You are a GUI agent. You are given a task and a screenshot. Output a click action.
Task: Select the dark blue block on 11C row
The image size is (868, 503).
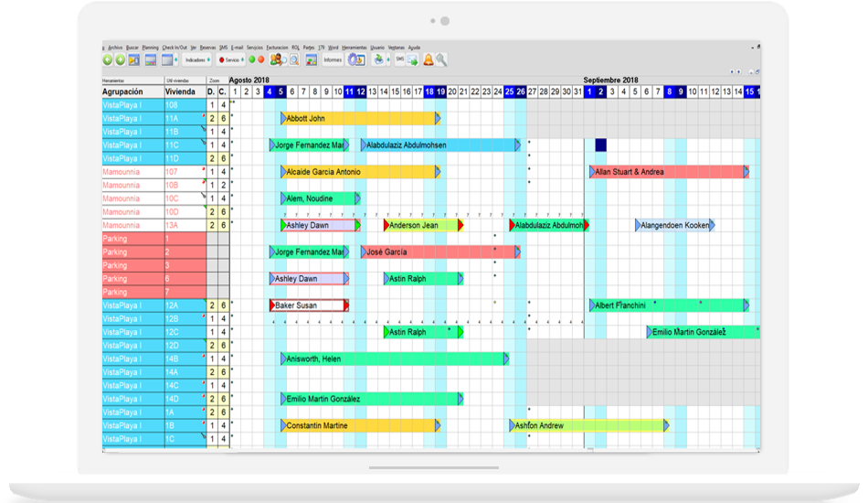[x=600, y=145]
